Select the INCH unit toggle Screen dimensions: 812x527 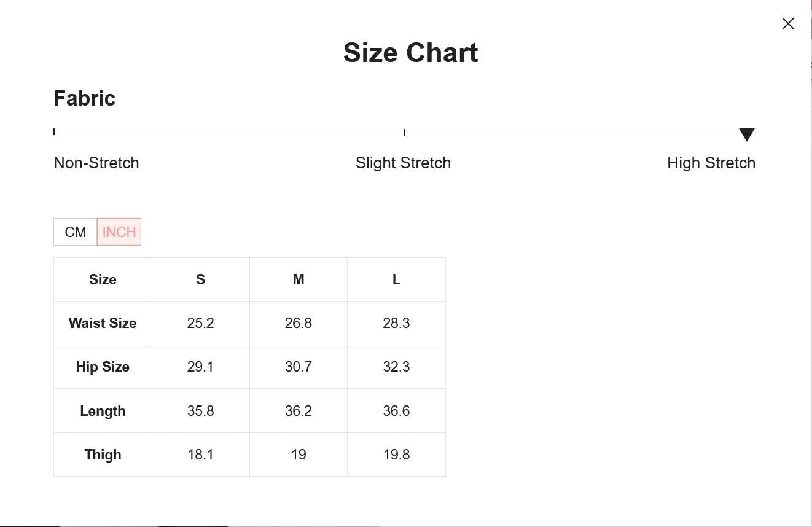coord(119,232)
